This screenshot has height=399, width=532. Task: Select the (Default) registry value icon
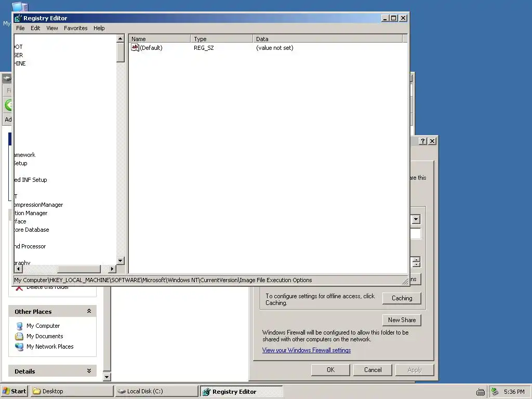[135, 47]
